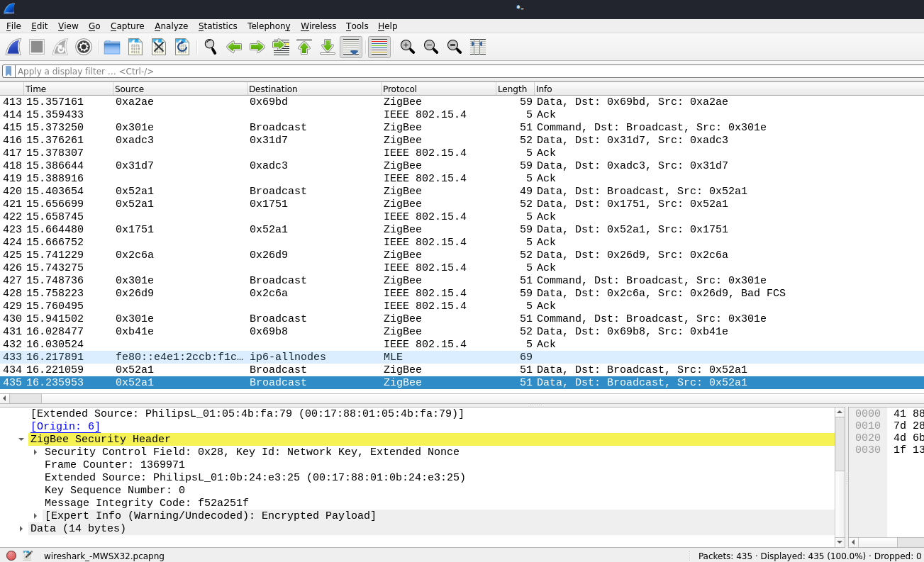Close this capture file

[159, 47]
